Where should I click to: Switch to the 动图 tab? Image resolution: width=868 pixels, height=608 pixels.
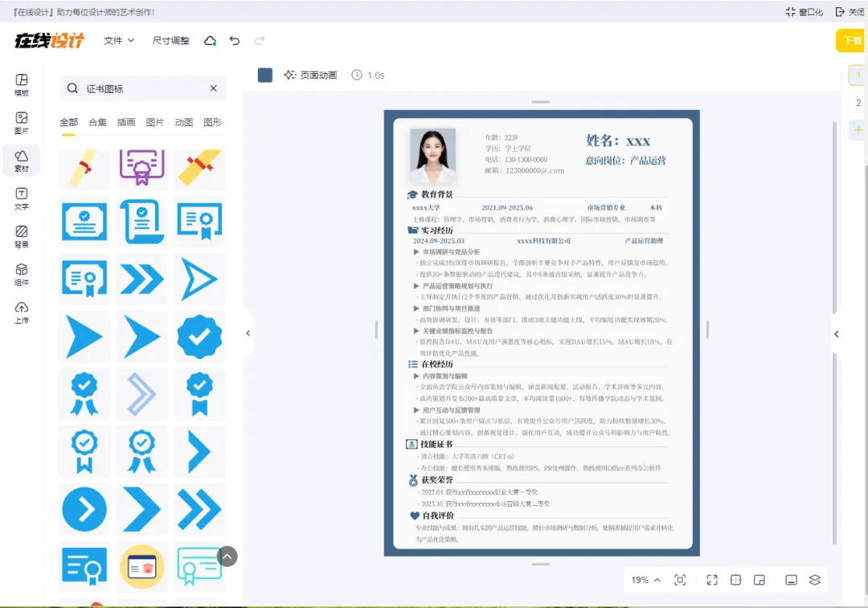click(184, 122)
